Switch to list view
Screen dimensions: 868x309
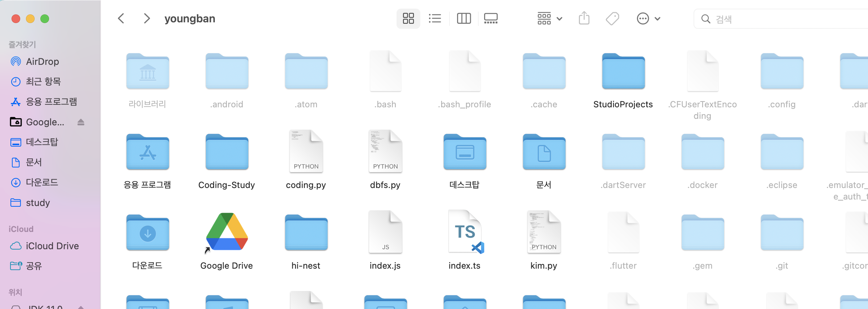pos(435,18)
